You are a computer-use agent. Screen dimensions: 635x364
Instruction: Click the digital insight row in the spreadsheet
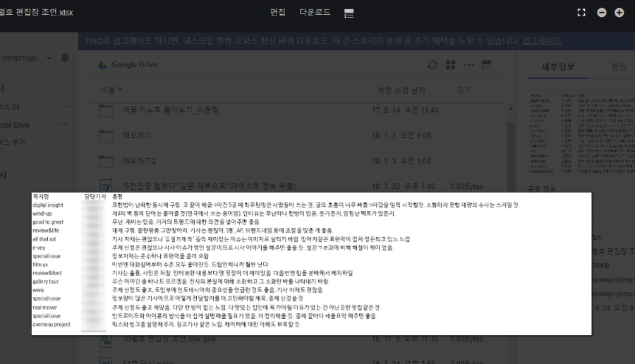pyautogui.click(x=48, y=205)
